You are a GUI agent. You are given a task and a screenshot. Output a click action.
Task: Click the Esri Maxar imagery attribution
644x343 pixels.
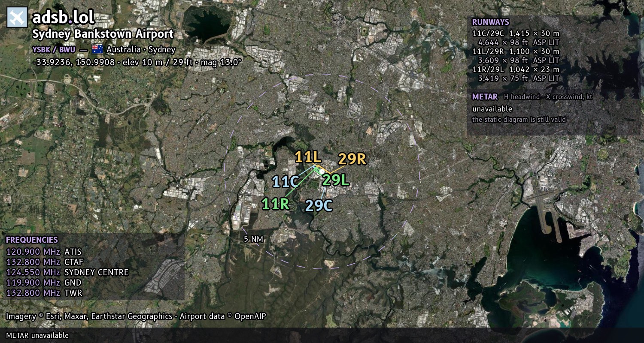coord(136,316)
